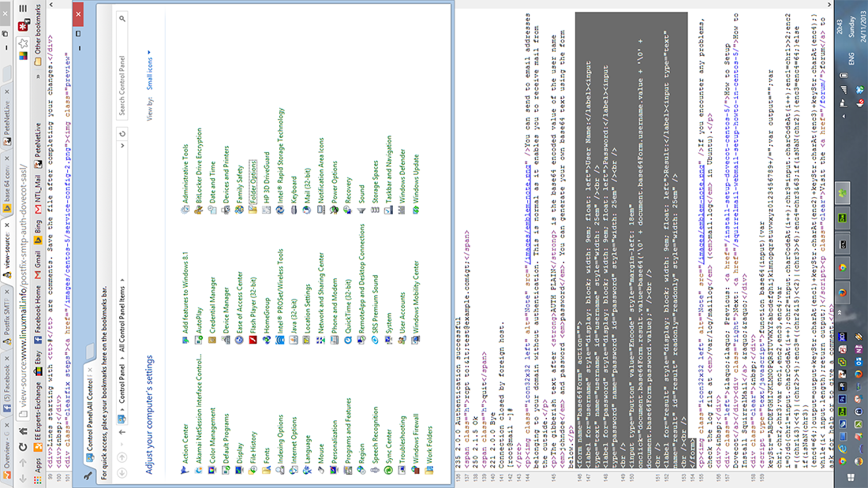Click the Internet Options globe icon
Viewport: 868px width, 488px height.
point(294,471)
